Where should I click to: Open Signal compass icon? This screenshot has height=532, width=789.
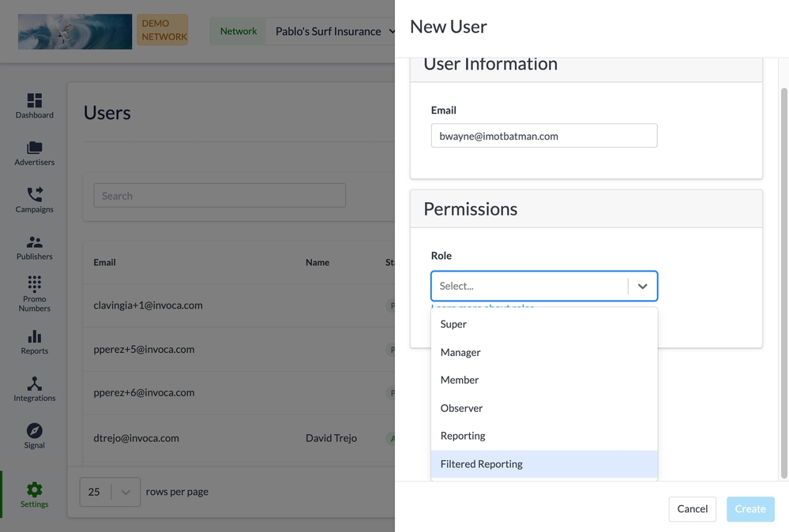tap(35, 431)
